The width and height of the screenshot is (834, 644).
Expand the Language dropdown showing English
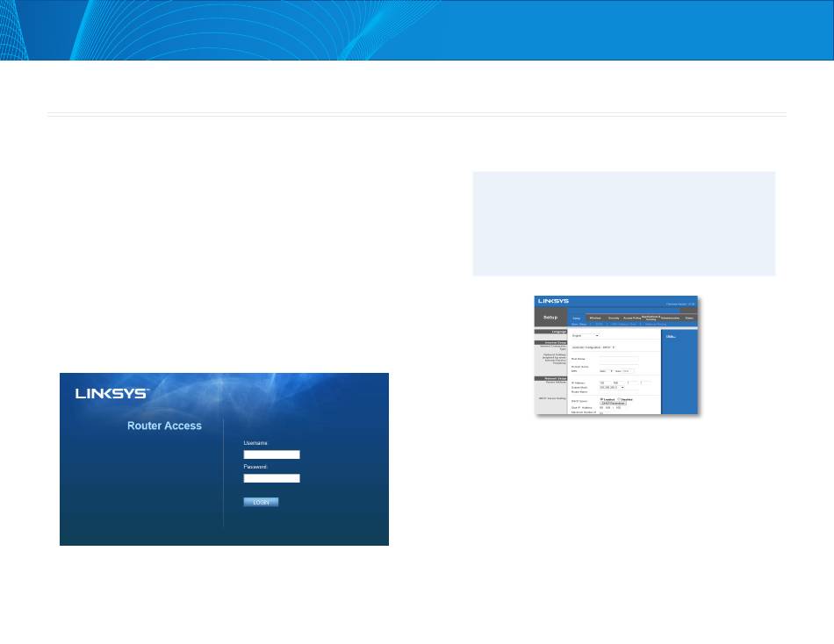tap(585, 335)
